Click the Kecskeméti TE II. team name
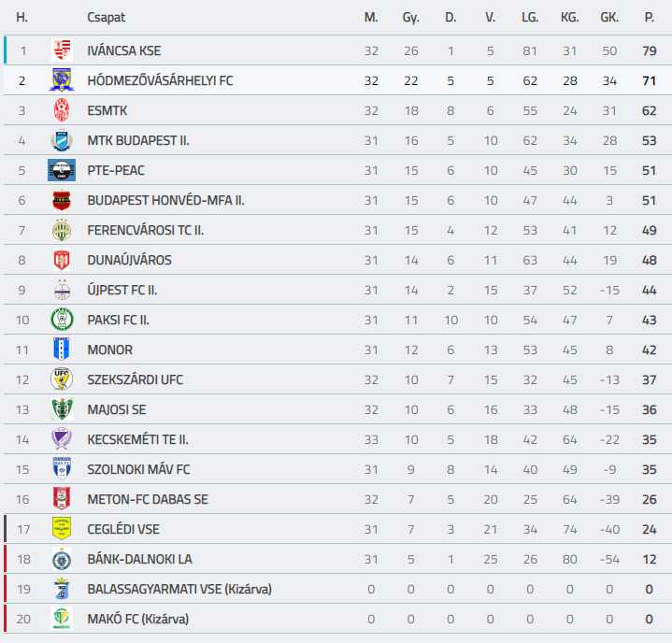Screen dimensions: 672x643 click(137, 440)
